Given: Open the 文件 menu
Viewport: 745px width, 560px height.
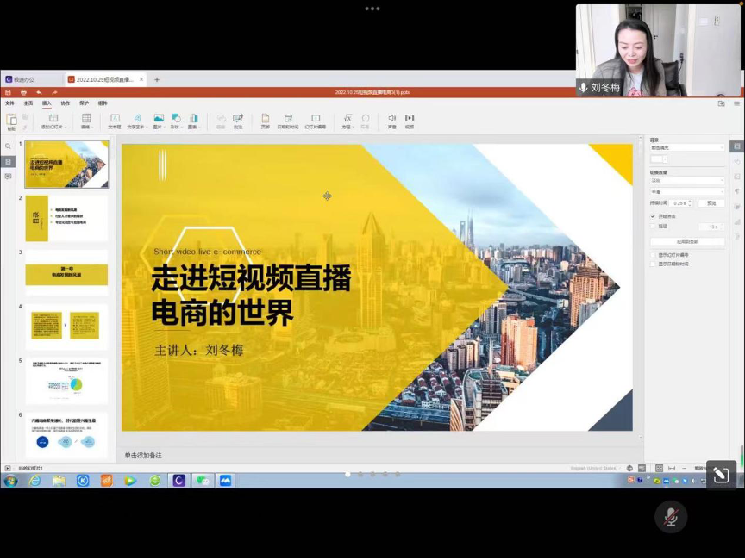Looking at the screenshot, I should [9, 103].
